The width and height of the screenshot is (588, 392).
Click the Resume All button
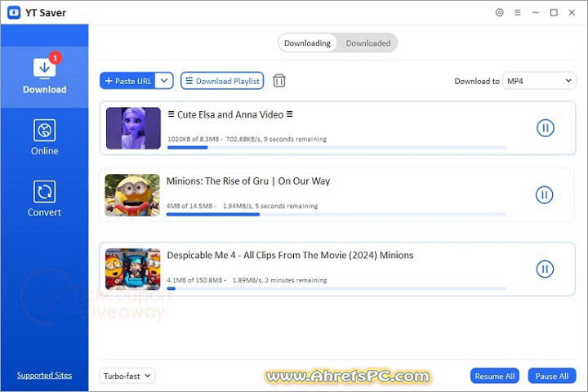(495, 376)
